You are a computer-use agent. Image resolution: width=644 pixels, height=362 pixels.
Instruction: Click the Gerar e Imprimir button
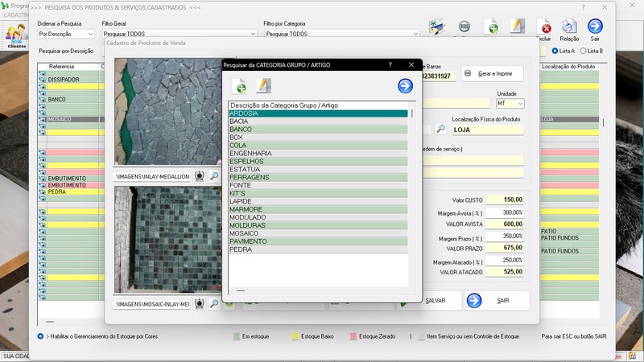pyautogui.click(x=492, y=74)
